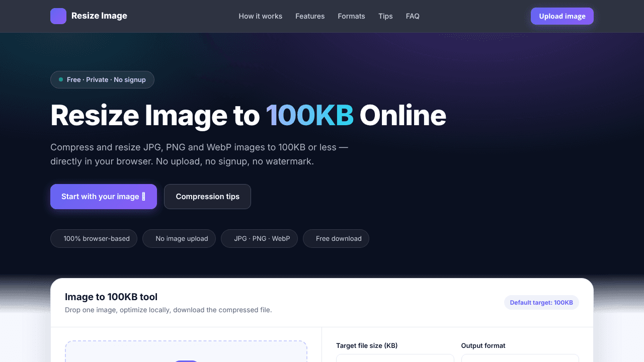Screen dimensions: 644x362
Task: Click the No image upload pill
Action: point(179,238)
